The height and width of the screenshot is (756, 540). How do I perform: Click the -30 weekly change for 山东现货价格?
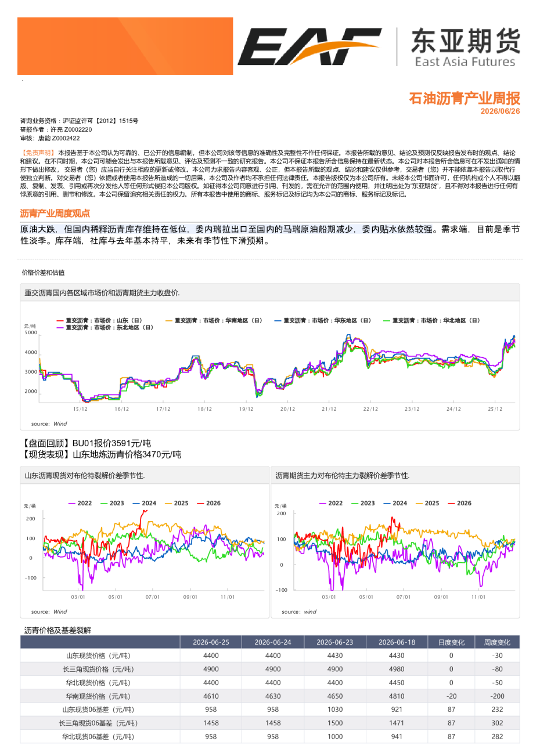pos(497,656)
